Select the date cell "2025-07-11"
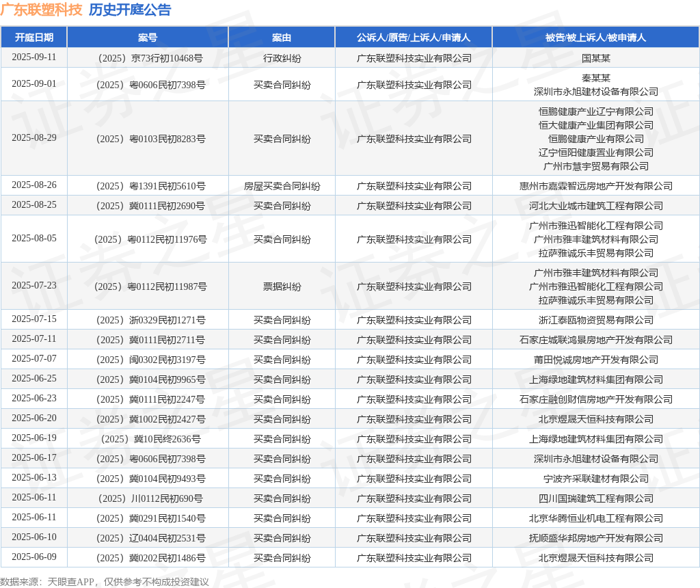This screenshot has height=588, width=700. [34, 339]
